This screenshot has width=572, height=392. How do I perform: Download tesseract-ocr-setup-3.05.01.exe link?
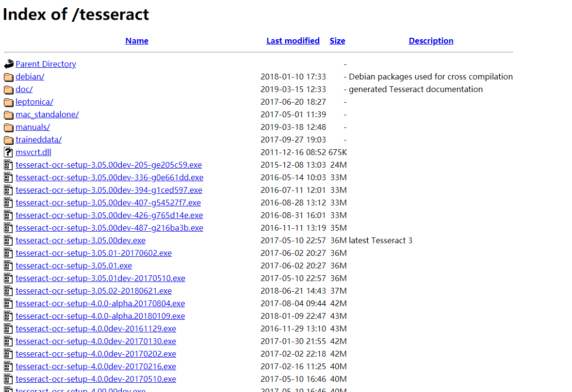[x=74, y=266]
